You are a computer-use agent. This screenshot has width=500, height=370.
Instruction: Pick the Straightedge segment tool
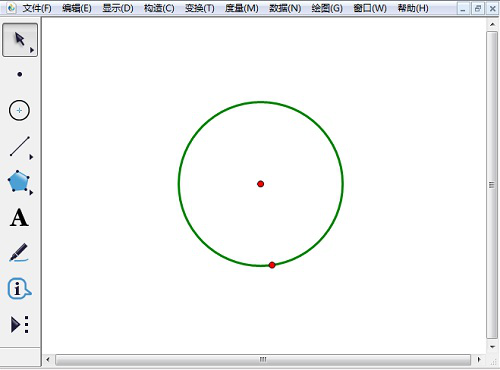[20, 146]
